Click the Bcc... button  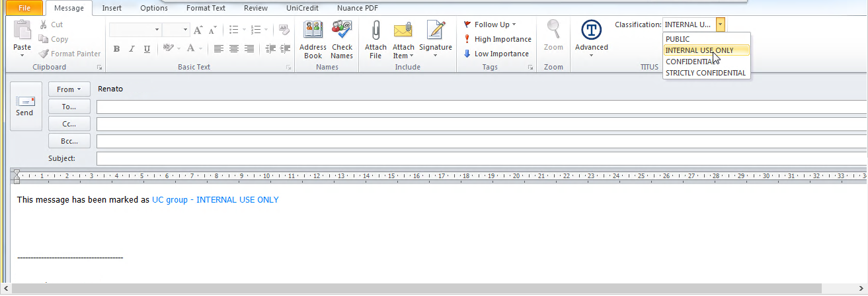(69, 141)
